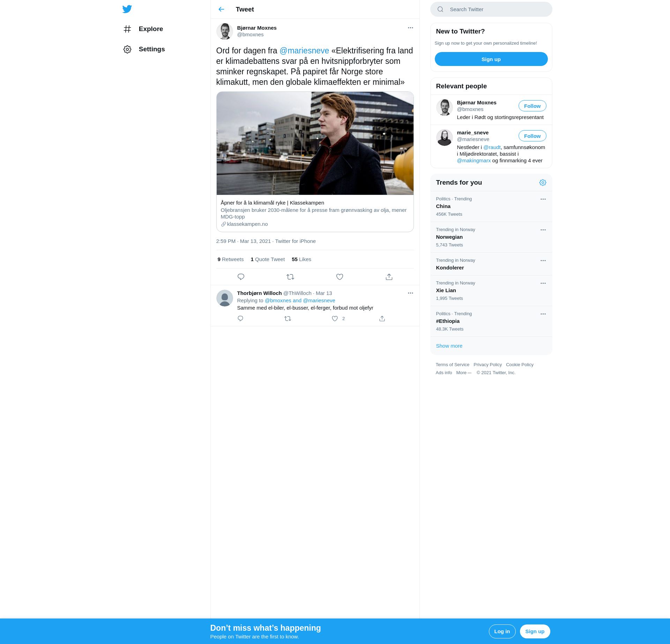View the 1 Quote Tweet
The height and width of the screenshot is (644, 670).
(268, 259)
